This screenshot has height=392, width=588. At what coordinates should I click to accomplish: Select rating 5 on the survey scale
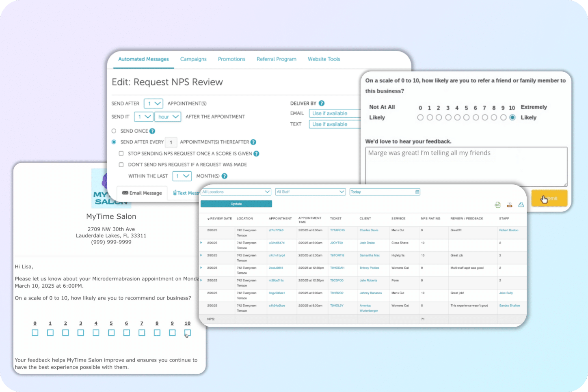pos(467,118)
